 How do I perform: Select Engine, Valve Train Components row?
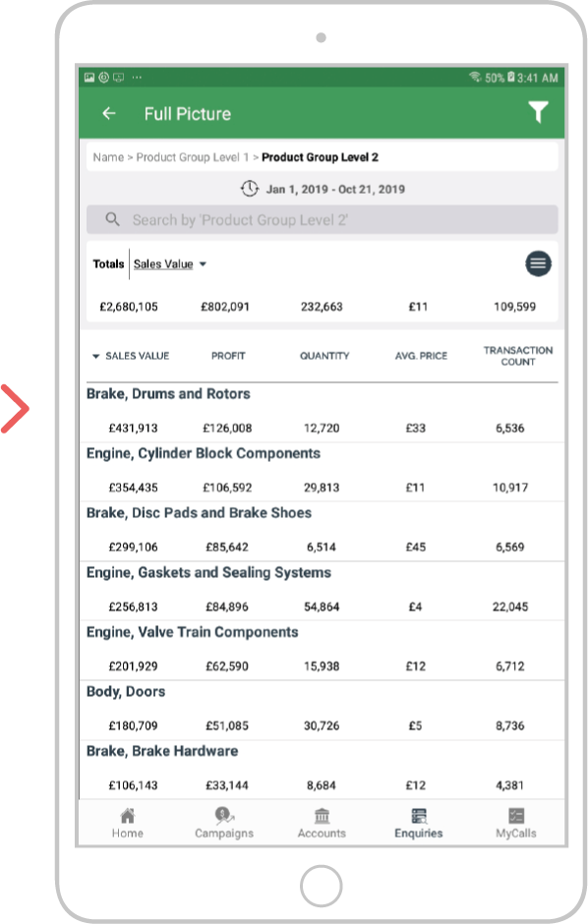(322, 651)
